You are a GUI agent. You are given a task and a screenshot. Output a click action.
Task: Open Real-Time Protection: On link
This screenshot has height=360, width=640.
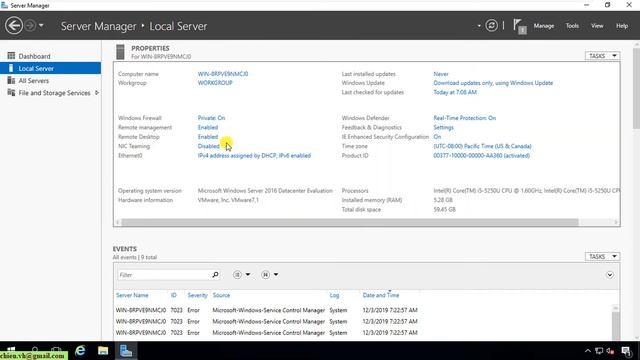click(464, 118)
